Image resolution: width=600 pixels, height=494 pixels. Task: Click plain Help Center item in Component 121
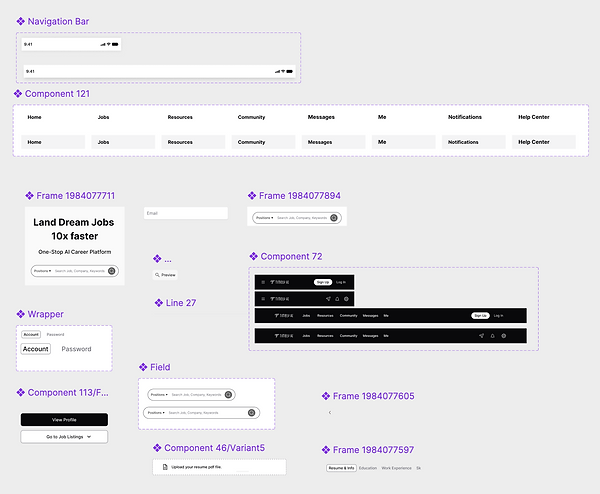[x=534, y=117]
